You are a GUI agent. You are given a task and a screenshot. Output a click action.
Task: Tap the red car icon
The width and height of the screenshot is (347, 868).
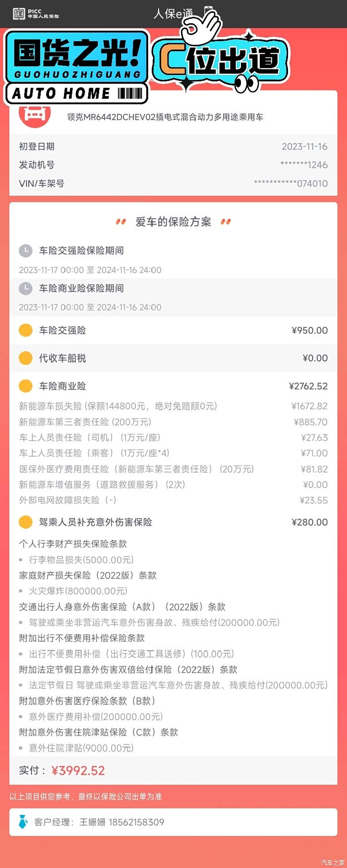click(34, 114)
